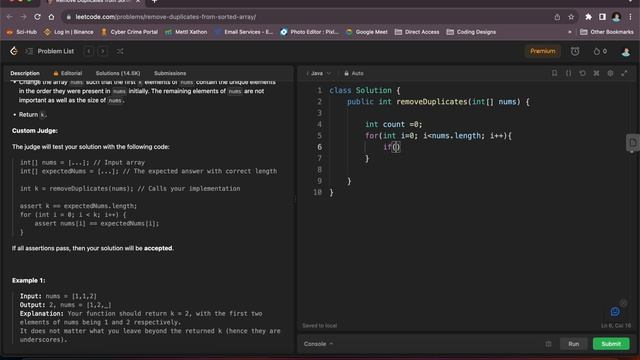This screenshot has width=640, height=360.
Task: Open the editor settings gear icon
Action: (610, 73)
